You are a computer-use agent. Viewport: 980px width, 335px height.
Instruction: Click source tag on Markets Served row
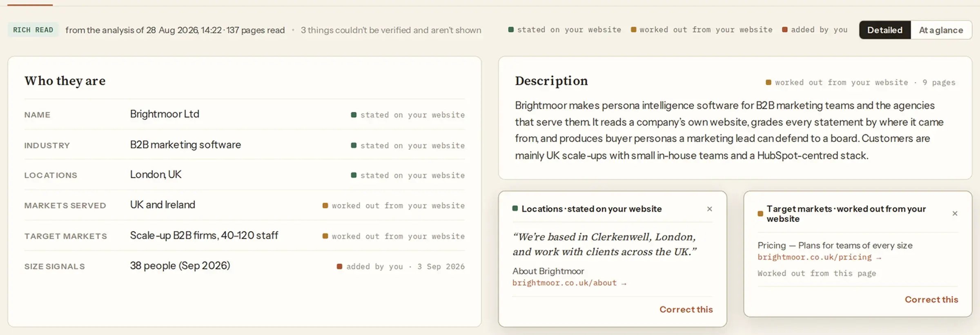tap(394, 206)
